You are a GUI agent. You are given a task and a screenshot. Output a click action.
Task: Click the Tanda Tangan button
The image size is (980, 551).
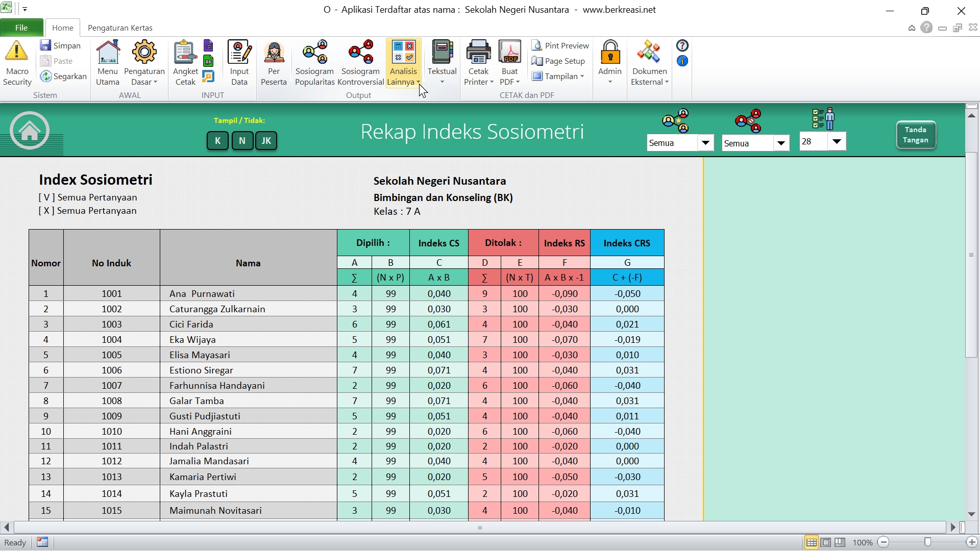916,135
